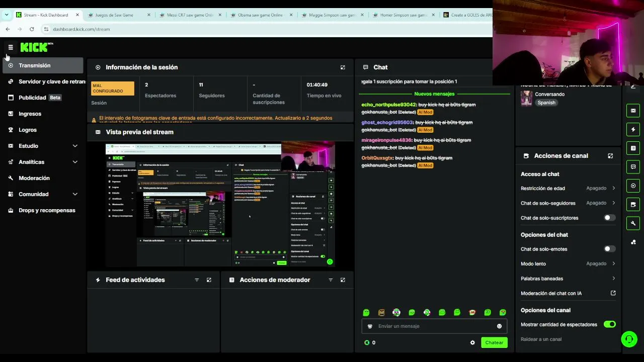Expand the Información de la sesión panel to fullscreen

pos(343,67)
